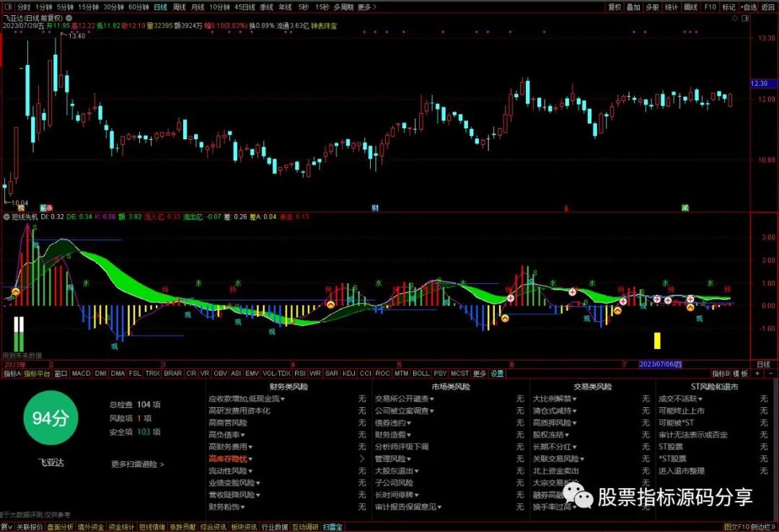Open the 扫雷宝 bottom tab
Viewport: 779px width, 532px height.
(333, 527)
